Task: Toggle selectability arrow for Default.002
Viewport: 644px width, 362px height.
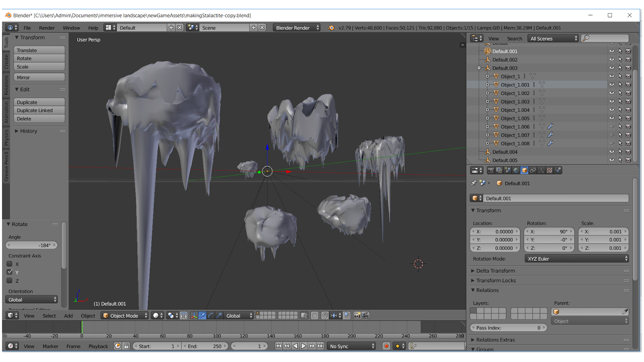Action: 620,60
